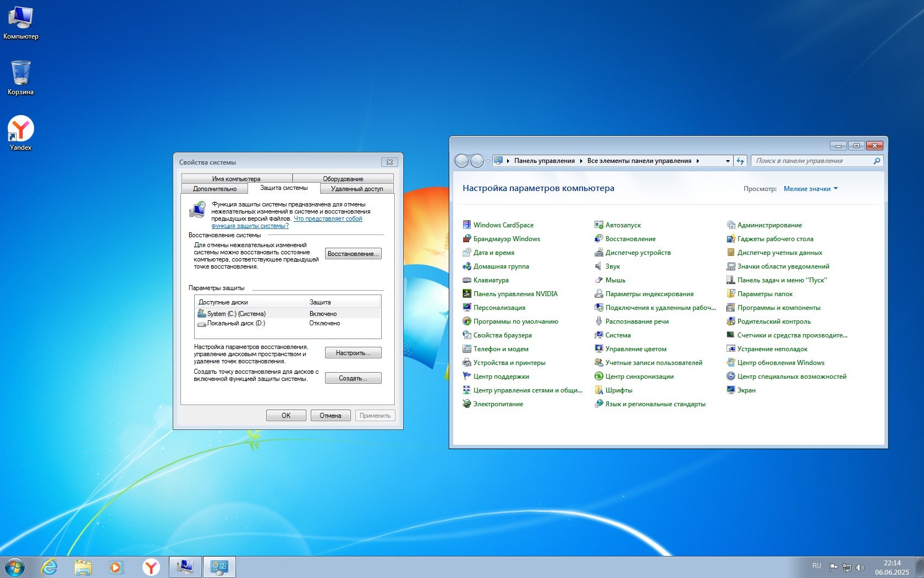Viewport: 924px width, 578px height.
Task: Switch to the Удаленный доступ tab
Action: (x=356, y=189)
